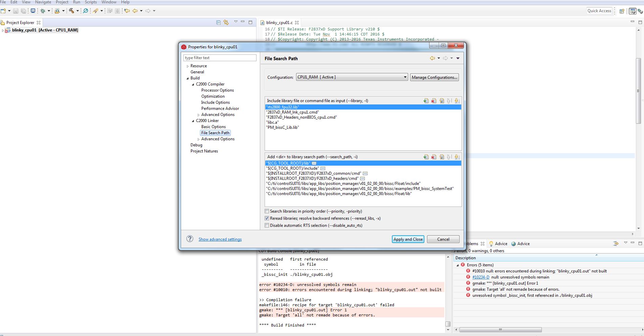The height and width of the screenshot is (336, 644).
Task: Collapse all in Project Explorer
Action: [x=219, y=22]
